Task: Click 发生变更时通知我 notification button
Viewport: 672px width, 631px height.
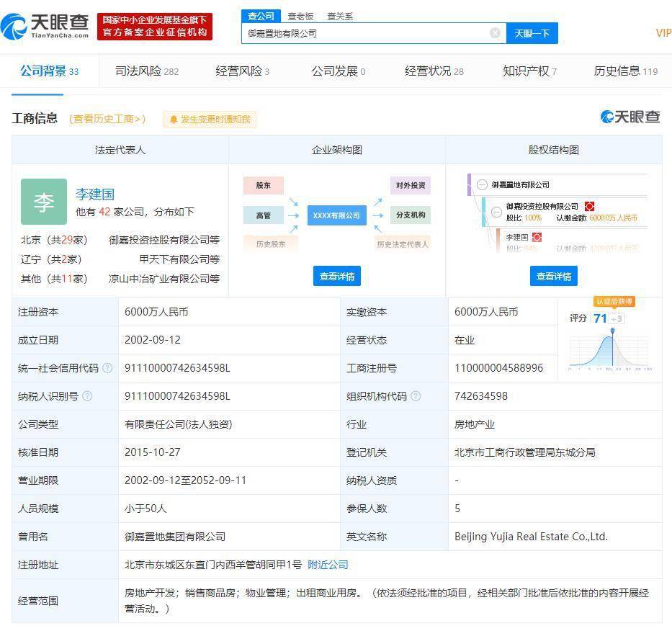Action: [x=210, y=119]
